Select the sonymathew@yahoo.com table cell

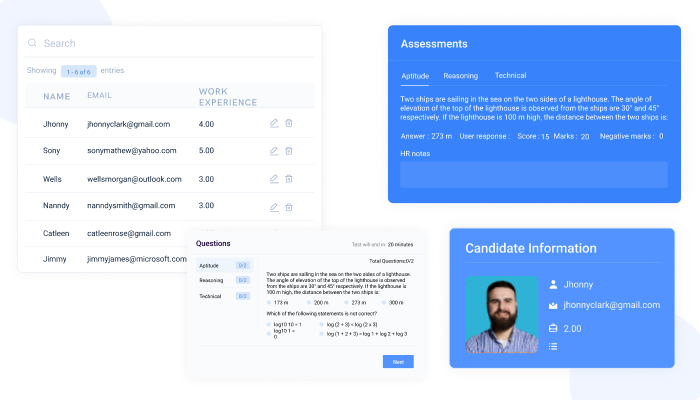point(132,150)
